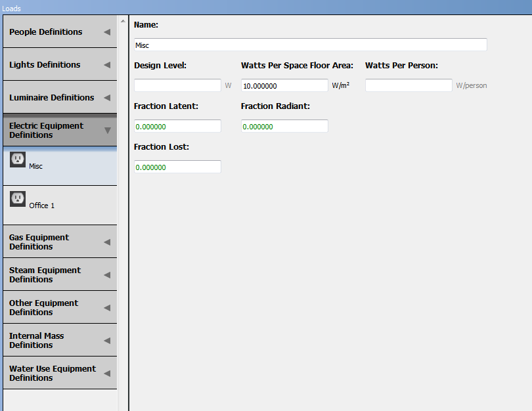Click the W/m² unit label
This screenshot has width=532, height=411.
pos(341,85)
